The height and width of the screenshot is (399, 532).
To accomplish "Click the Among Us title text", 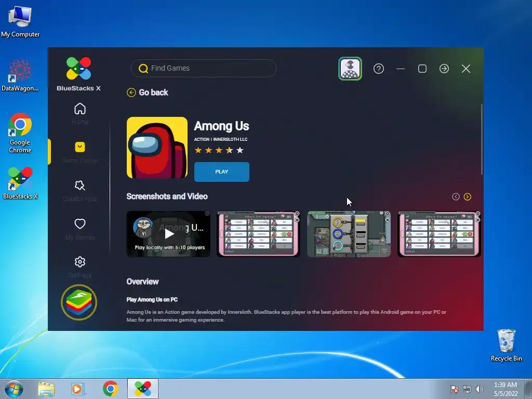I will point(221,126).
